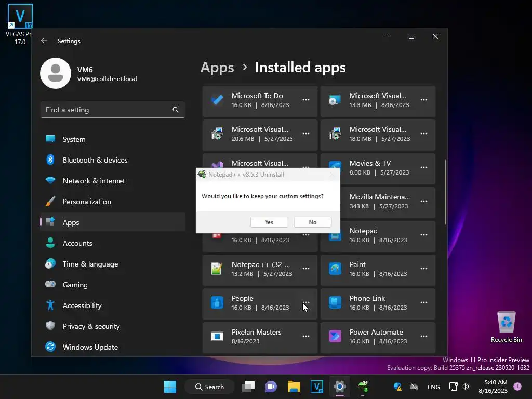This screenshot has height=399, width=532.
Task: Open Time & language settings
Action: (112, 264)
